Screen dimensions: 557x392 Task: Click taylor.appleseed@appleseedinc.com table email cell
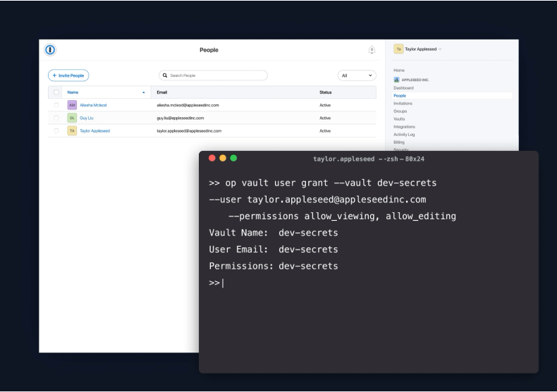coord(189,130)
